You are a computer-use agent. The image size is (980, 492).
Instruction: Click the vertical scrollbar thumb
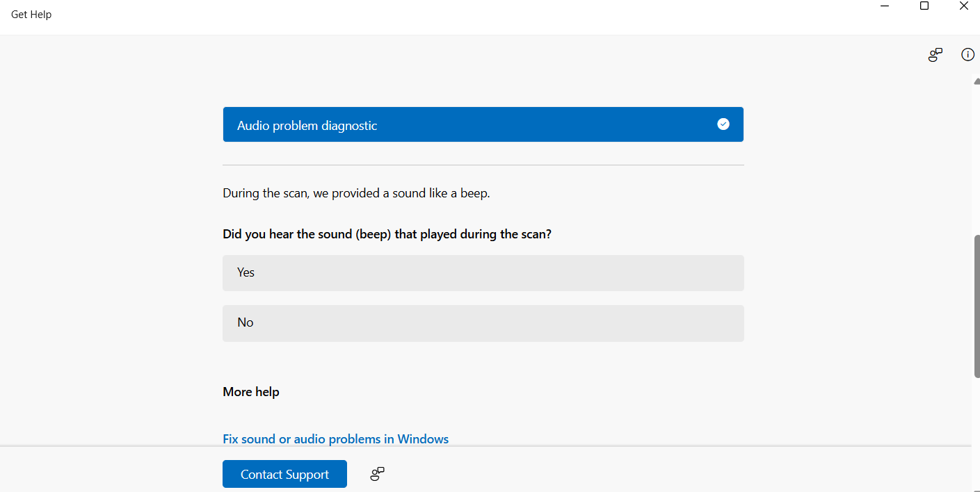[x=977, y=306]
